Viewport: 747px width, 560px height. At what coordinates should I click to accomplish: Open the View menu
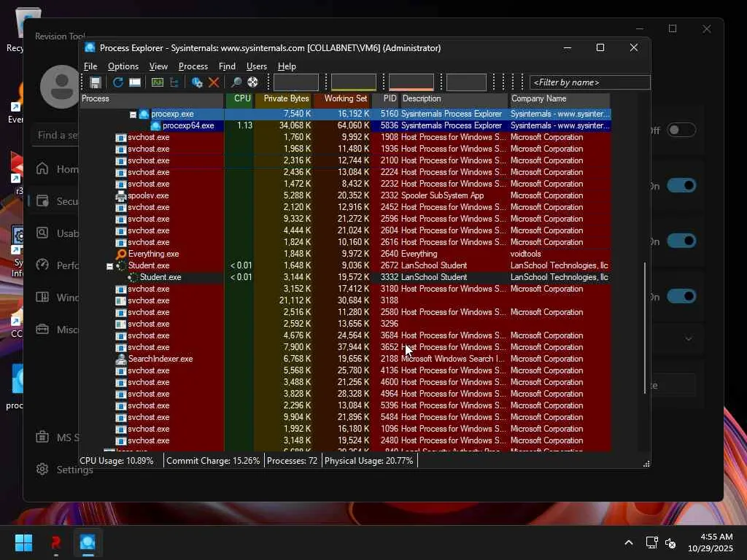pyautogui.click(x=158, y=66)
